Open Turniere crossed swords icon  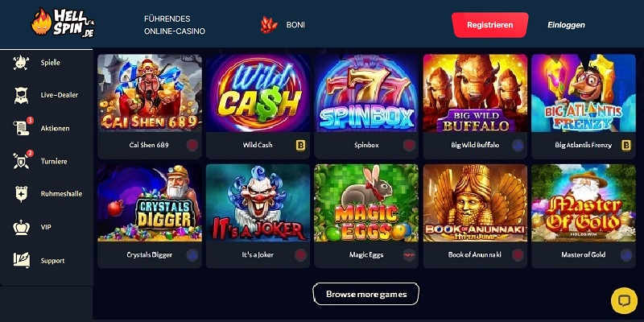click(23, 160)
